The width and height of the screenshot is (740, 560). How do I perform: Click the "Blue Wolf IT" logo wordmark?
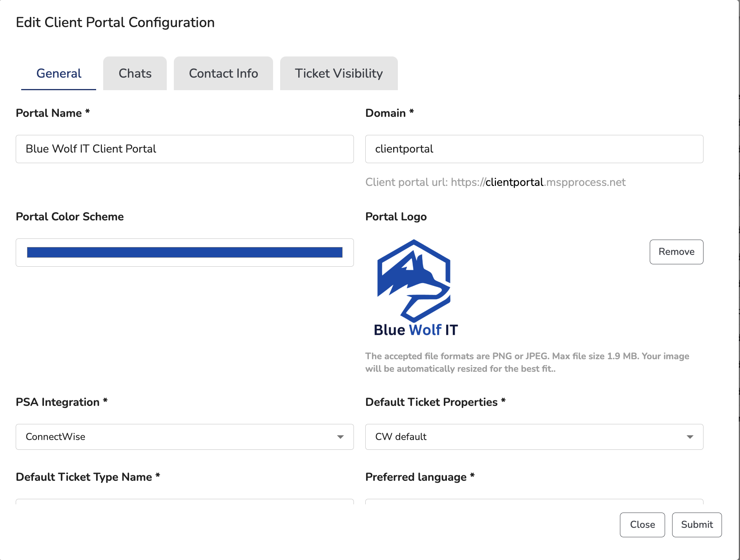click(416, 330)
